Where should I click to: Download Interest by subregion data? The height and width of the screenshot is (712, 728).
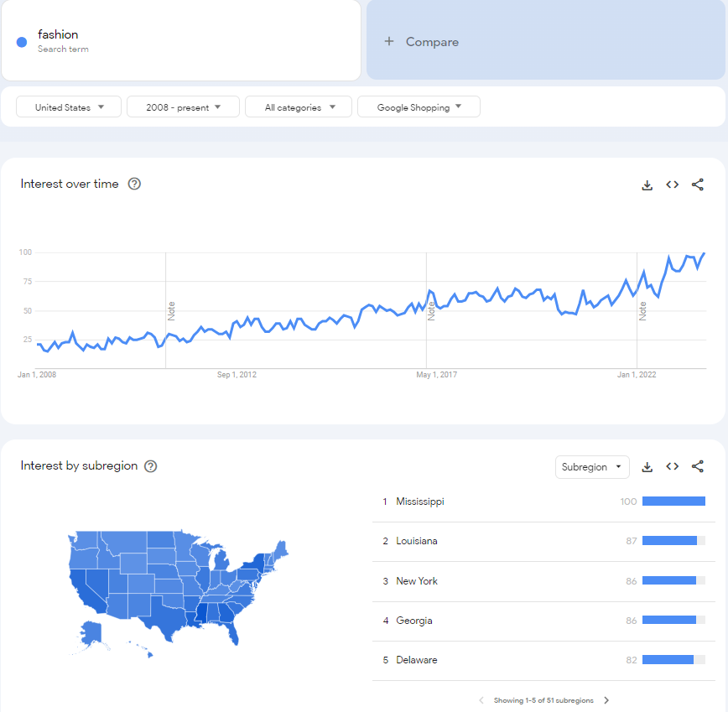647,467
